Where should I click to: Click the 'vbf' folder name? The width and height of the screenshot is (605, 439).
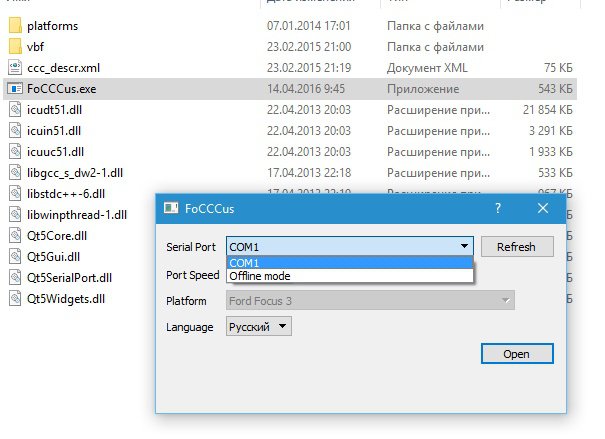click(x=35, y=47)
